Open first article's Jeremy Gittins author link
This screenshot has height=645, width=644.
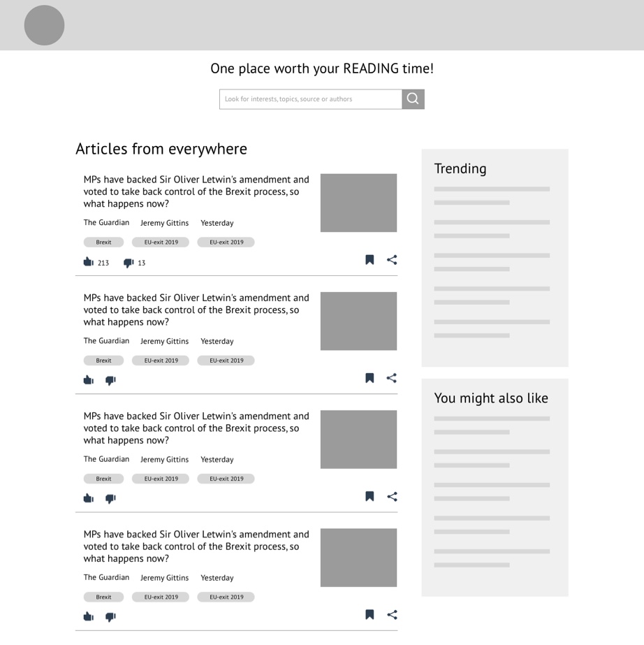[x=164, y=223]
